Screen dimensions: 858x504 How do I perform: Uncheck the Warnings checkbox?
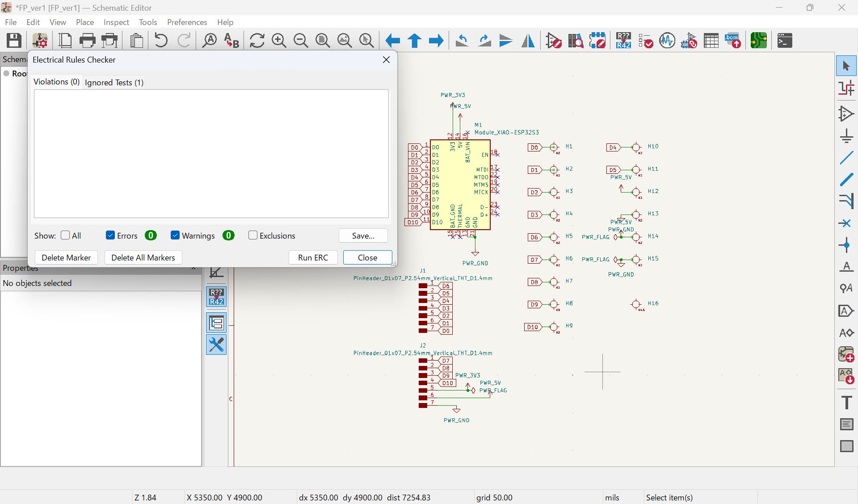[x=175, y=235]
